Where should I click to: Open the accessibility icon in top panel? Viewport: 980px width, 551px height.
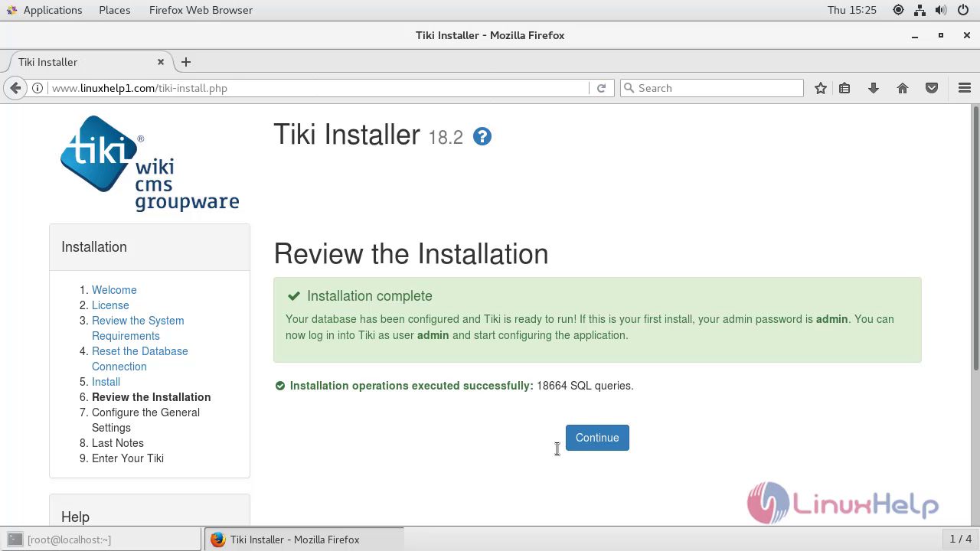click(x=898, y=10)
